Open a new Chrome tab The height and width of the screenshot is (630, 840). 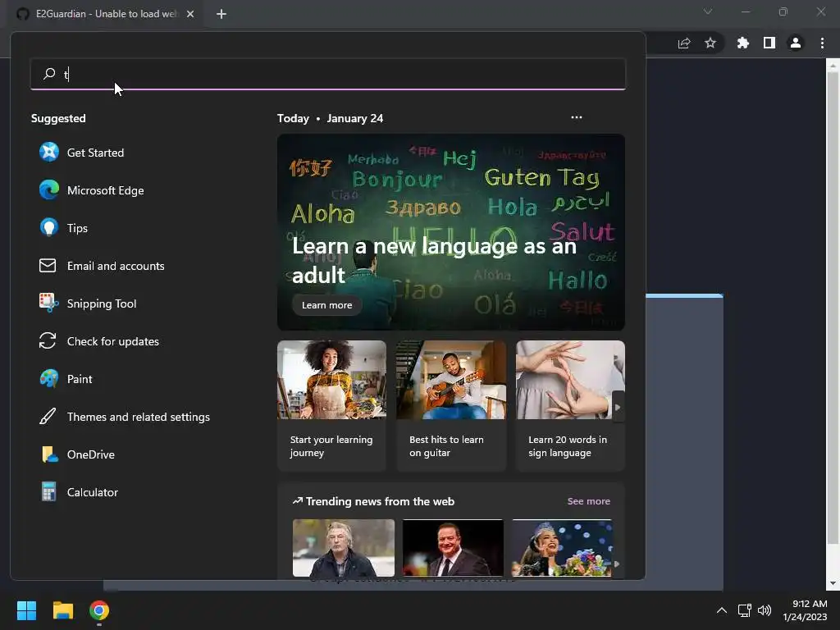[221, 14]
